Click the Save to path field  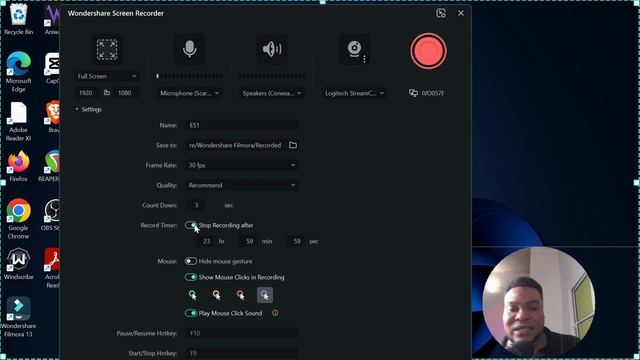pyautogui.click(x=236, y=145)
